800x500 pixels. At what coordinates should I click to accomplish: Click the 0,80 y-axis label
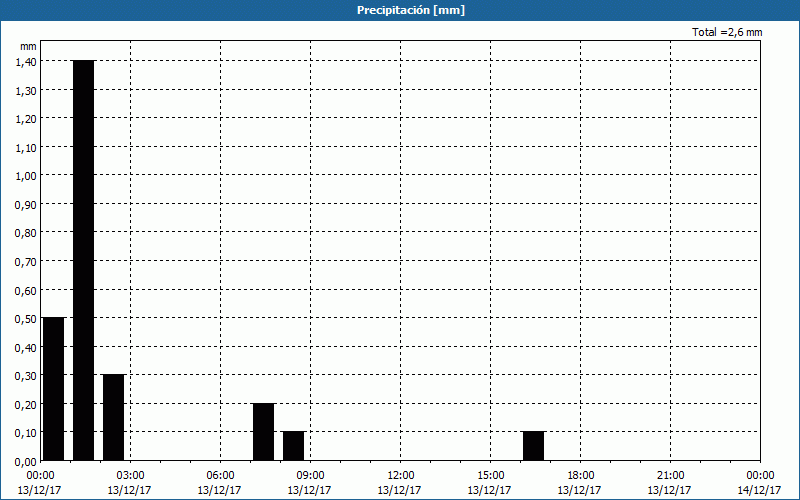[x=27, y=233]
